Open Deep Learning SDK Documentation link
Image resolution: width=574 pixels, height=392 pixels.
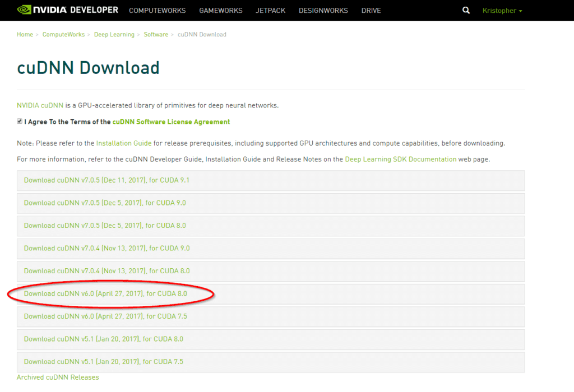[400, 159]
